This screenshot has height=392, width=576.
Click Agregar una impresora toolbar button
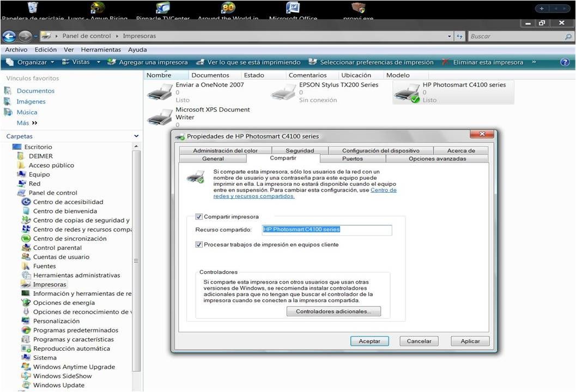(x=148, y=62)
